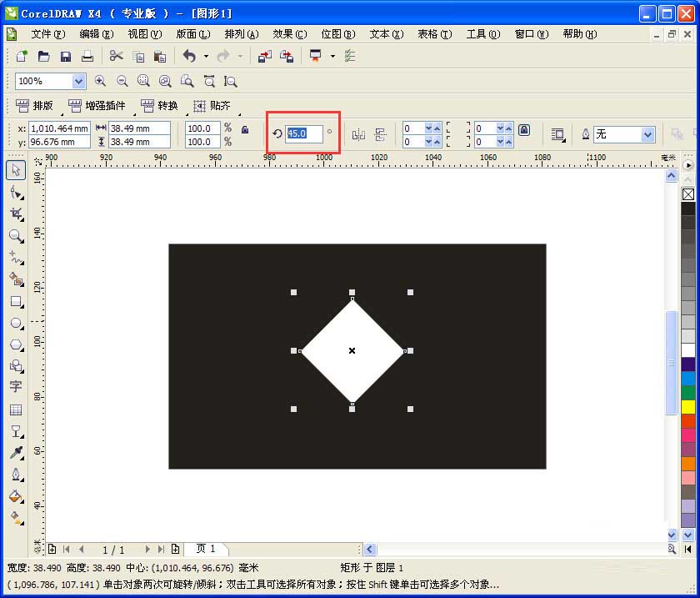Select the Shape tool in the toolbox
700x598 pixels.
click(15, 193)
